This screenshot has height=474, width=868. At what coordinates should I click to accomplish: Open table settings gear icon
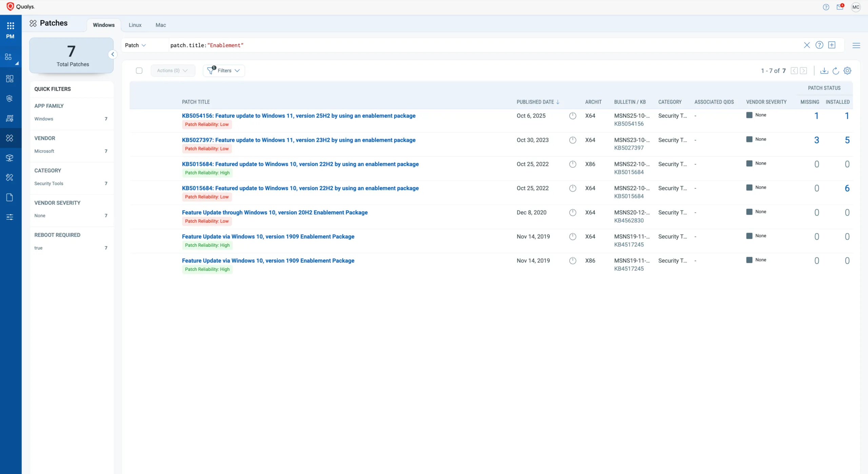point(847,70)
